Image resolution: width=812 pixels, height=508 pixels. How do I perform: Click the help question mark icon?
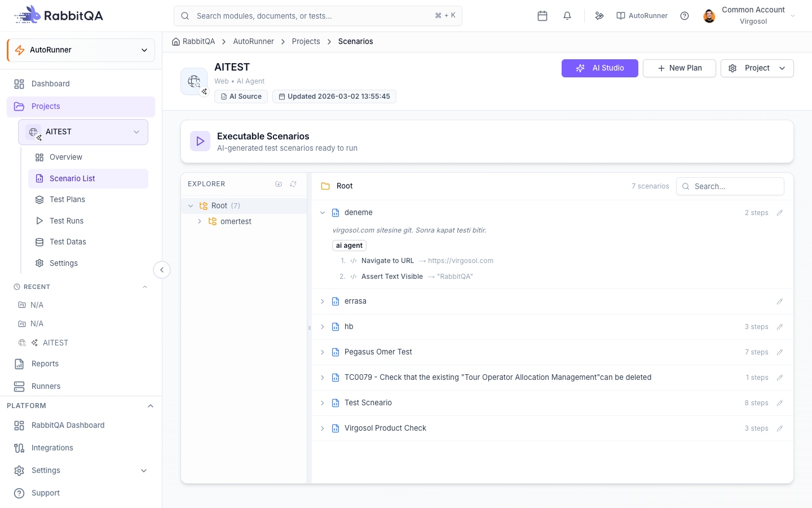point(685,16)
